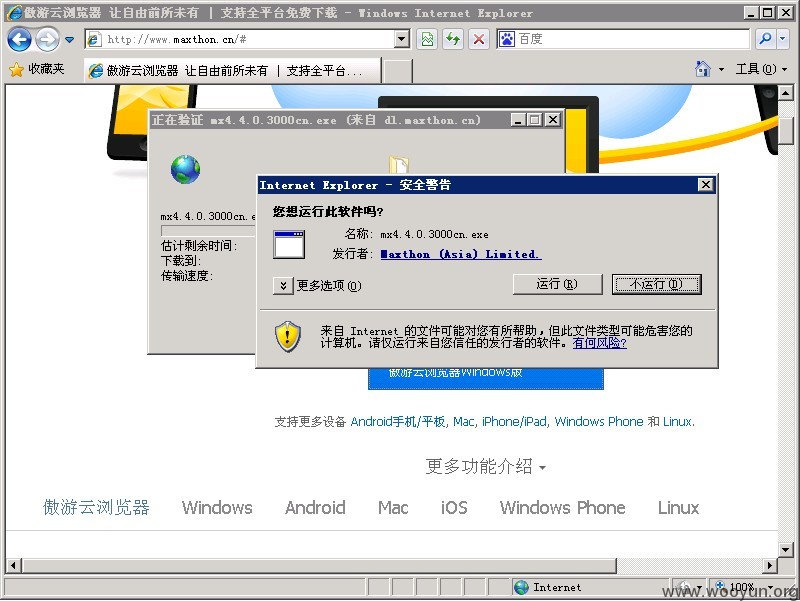Image resolution: width=800 pixels, height=601 pixels.
Task: Click the vertical scrollbar down arrow
Action: [786, 549]
